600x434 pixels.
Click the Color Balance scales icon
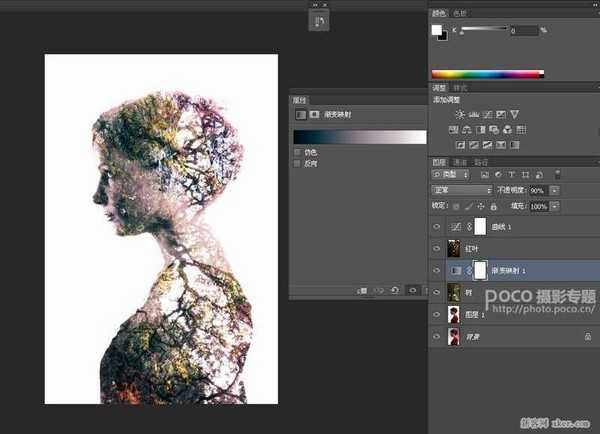pyautogui.click(x=467, y=130)
